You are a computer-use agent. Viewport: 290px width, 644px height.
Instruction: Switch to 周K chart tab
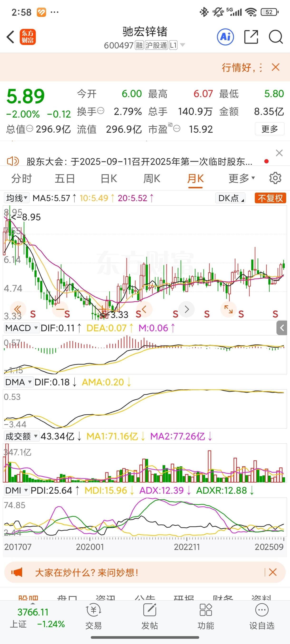[x=152, y=179]
